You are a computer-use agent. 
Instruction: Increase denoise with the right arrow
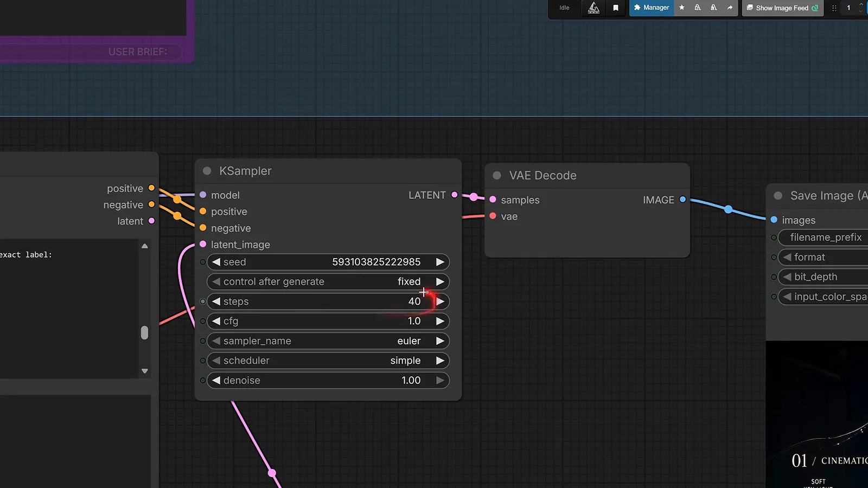440,380
